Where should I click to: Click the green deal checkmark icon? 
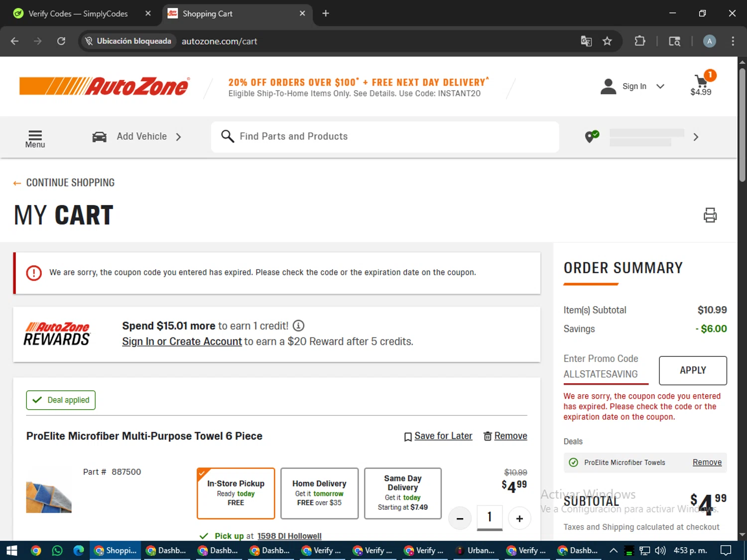(573, 462)
